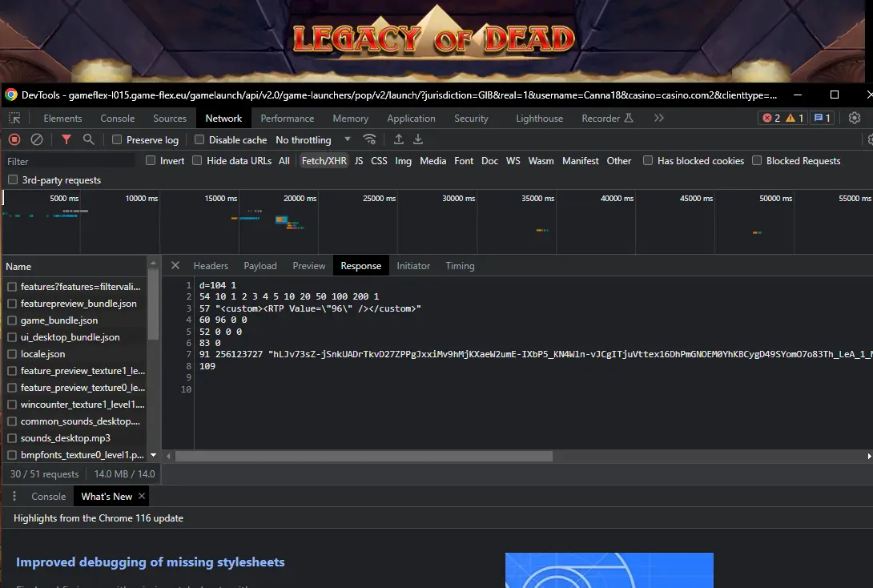873x588 pixels.
Task: Filter requests by Font type
Action: click(x=464, y=160)
